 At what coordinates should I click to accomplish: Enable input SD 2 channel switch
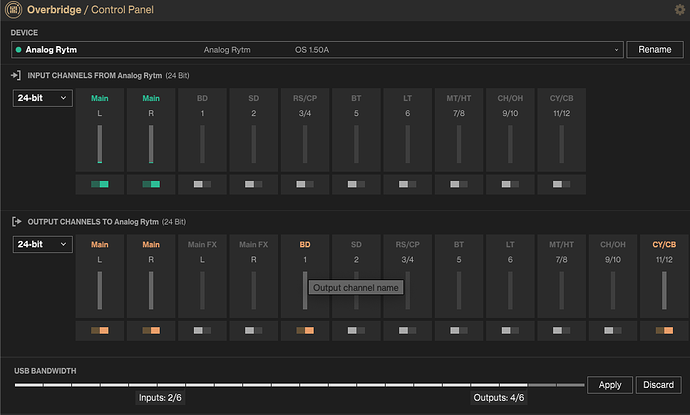253,184
